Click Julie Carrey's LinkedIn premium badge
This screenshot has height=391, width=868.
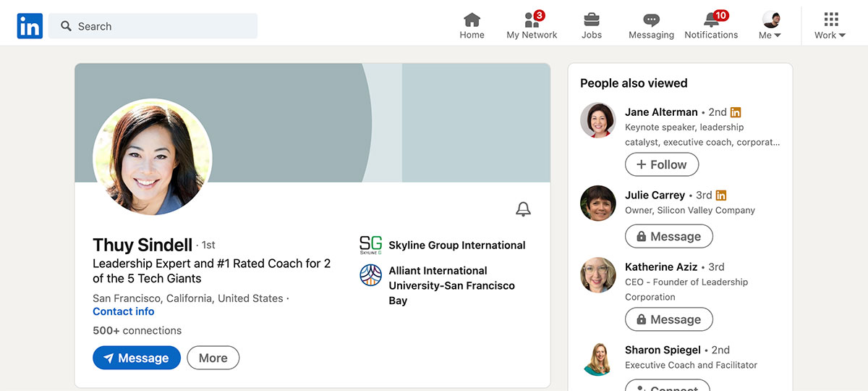tap(720, 195)
